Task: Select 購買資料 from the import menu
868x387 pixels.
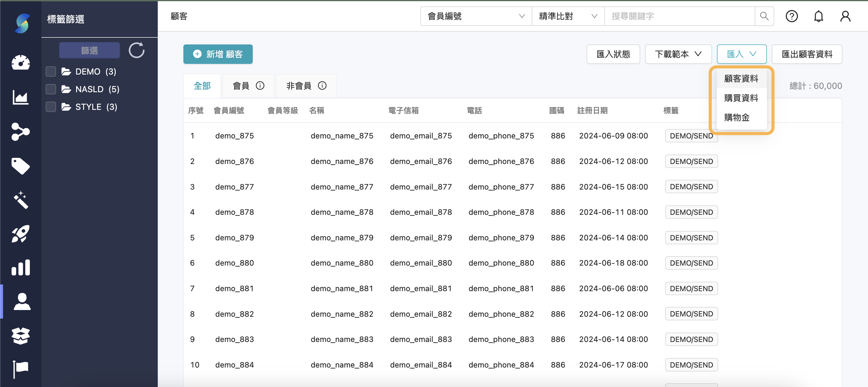Action: [x=741, y=98]
